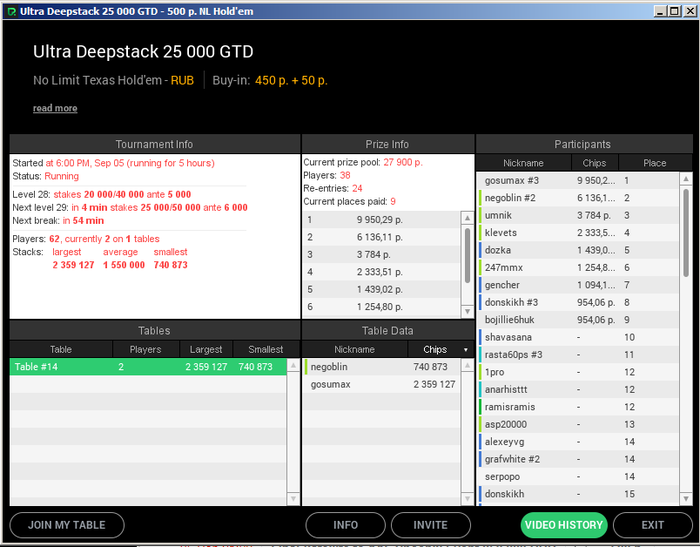The height and width of the screenshot is (547, 700).
Task: Select participant rasta60ps #3
Action: (579, 355)
